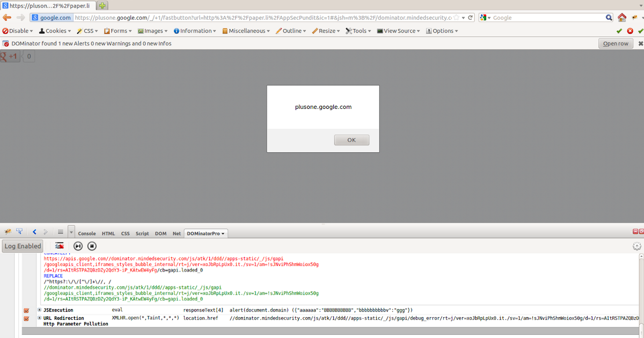The image size is (644, 338).
Task: Open the Information menu in Web Developer toolbar
Action: pos(195,31)
